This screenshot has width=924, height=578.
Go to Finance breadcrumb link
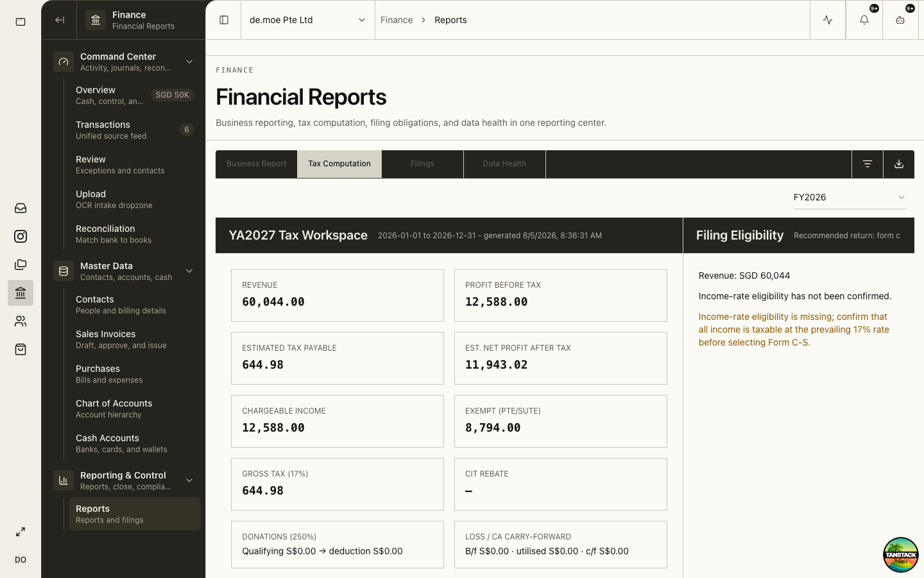(x=397, y=20)
